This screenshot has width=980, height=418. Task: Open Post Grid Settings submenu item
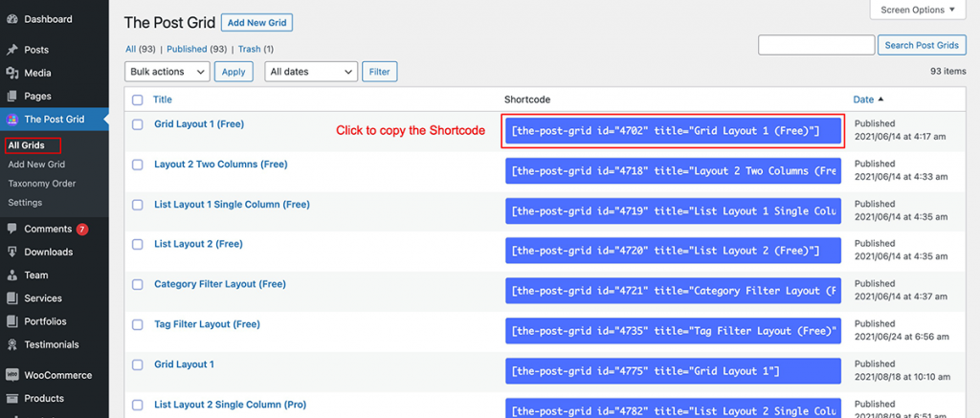(25, 203)
